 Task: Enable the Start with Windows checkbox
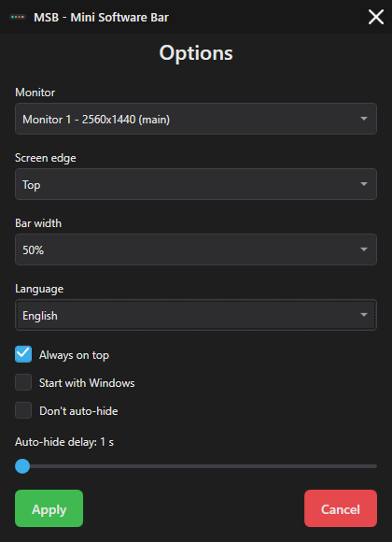(x=23, y=382)
